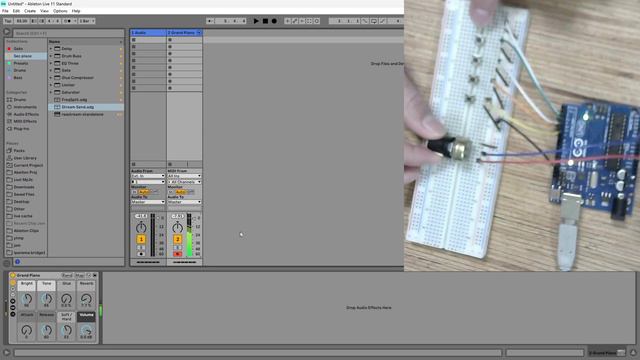The image size is (640, 360).
Task: Open the Edit menu
Action: pyautogui.click(x=16, y=11)
